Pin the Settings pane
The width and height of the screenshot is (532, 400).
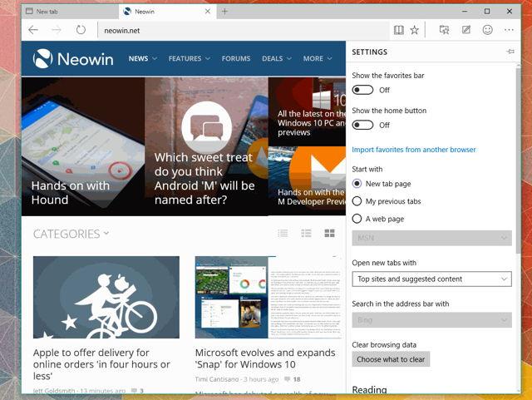tap(510, 52)
